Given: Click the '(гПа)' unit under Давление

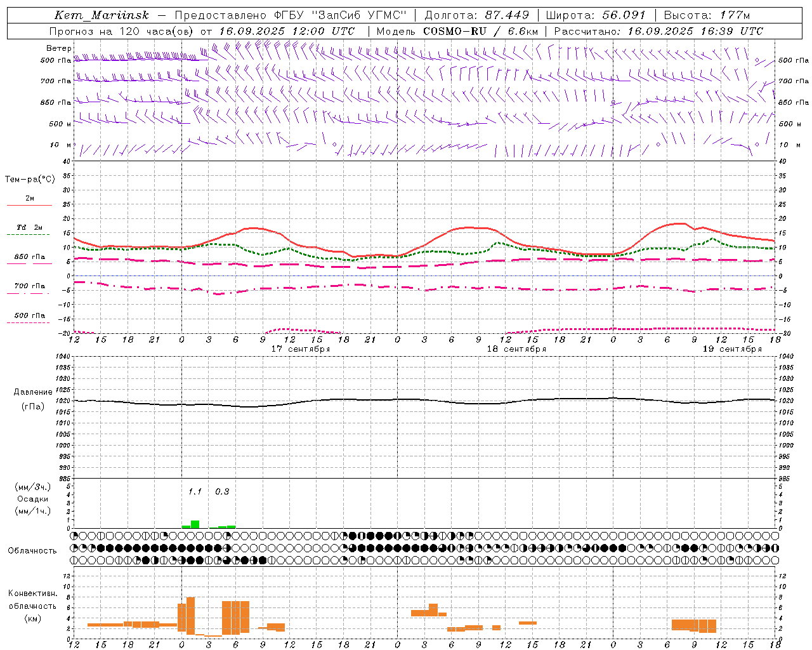Looking at the screenshot, I should 33,407.
